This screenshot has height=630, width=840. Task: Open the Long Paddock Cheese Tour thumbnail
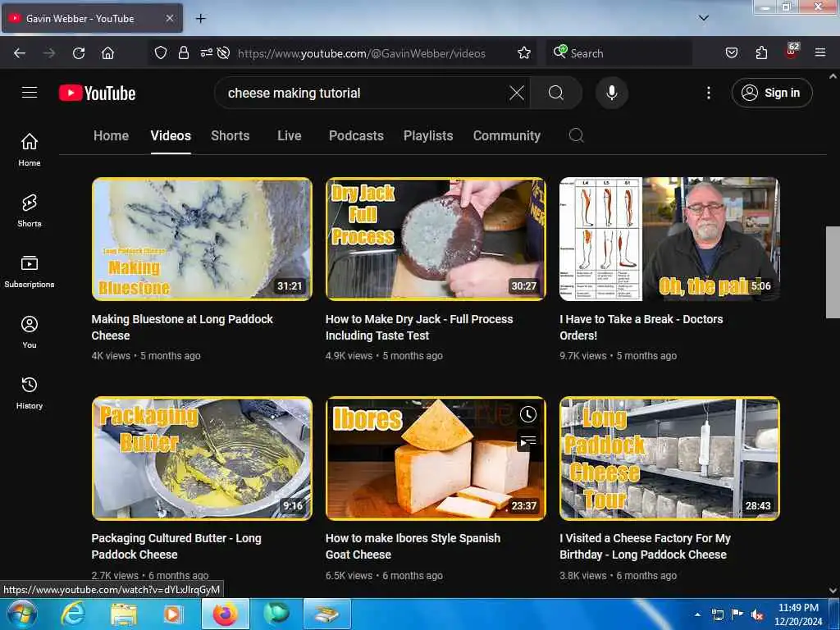pos(669,459)
